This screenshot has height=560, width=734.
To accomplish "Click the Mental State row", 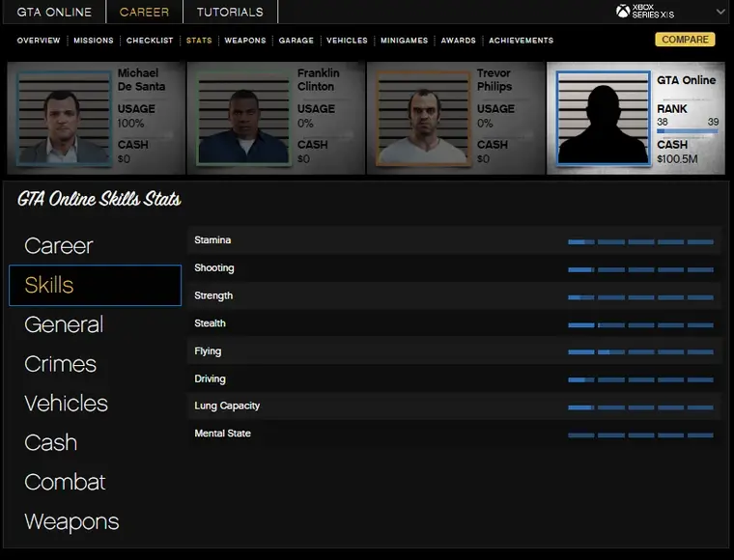I will pos(454,434).
